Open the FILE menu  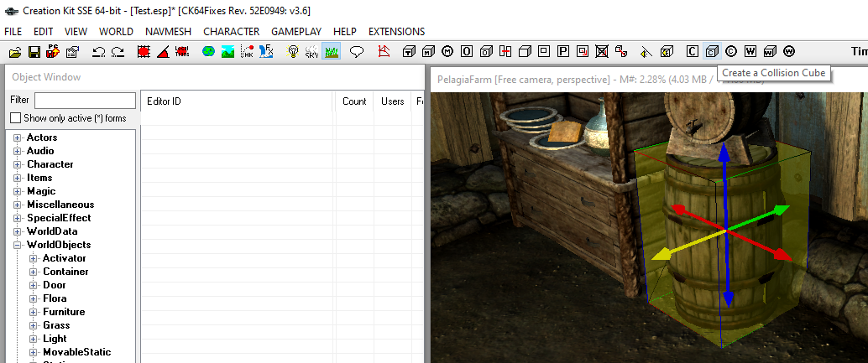coord(13,32)
